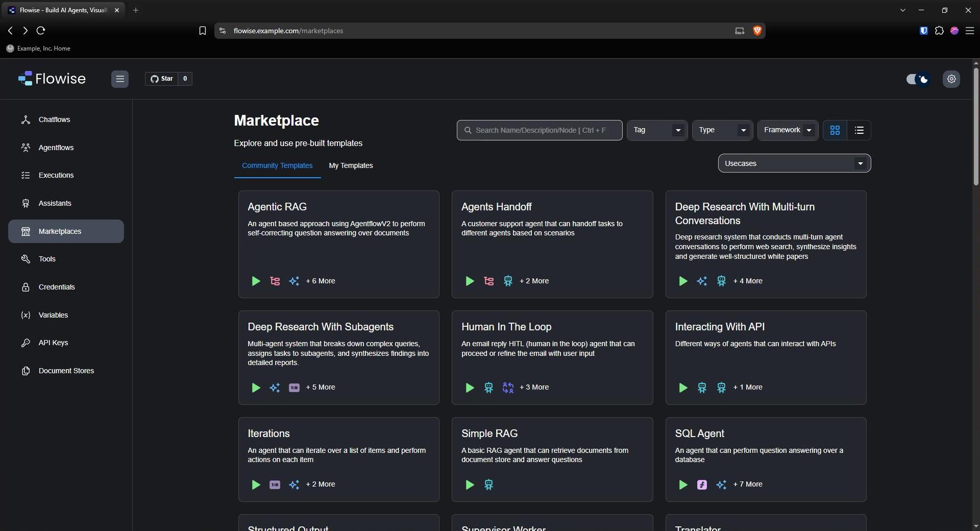This screenshot has height=531, width=980.
Task: Open Interacting With API template
Action: point(766,357)
